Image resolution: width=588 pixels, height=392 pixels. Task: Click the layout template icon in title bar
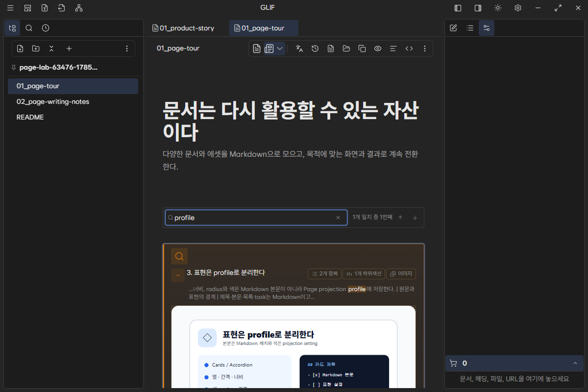(x=27, y=8)
